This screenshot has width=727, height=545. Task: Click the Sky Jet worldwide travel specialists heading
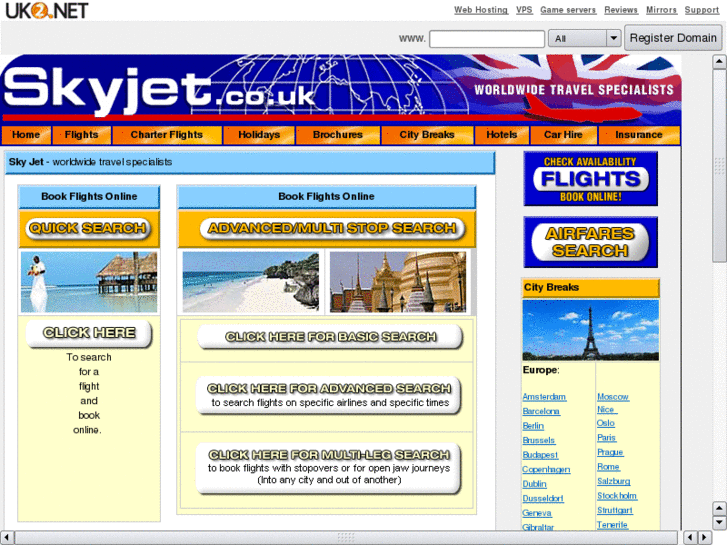90,162
